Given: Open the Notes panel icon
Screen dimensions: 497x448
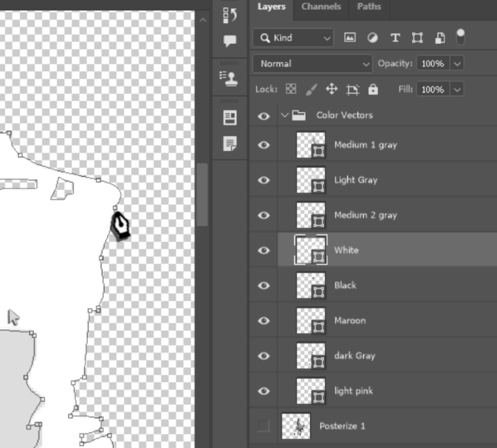Looking at the screenshot, I should [230, 144].
